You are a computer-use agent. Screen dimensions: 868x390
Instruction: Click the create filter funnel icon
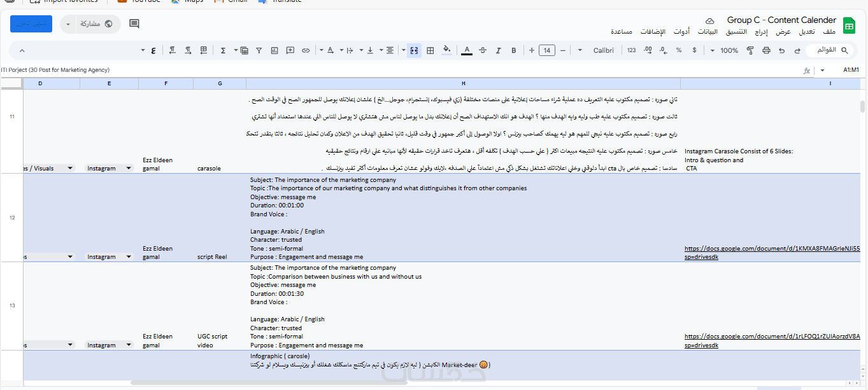pos(259,50)
